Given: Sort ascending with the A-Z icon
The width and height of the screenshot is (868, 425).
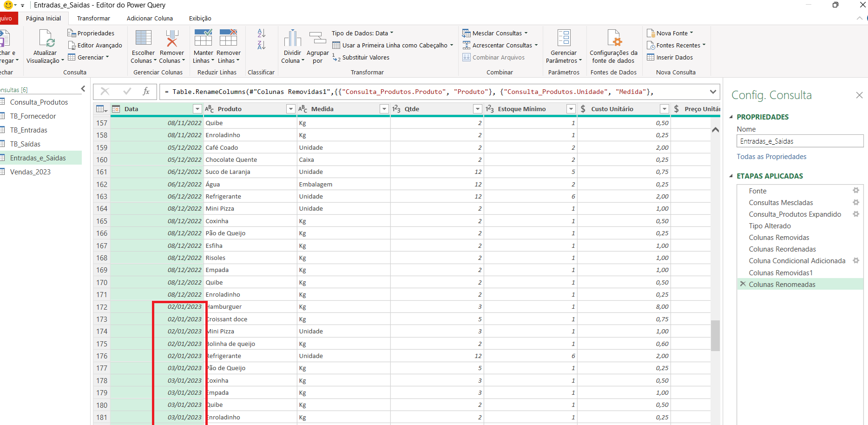Looking at the screenshot, I should pyautogui.click(x=262, y=33).
